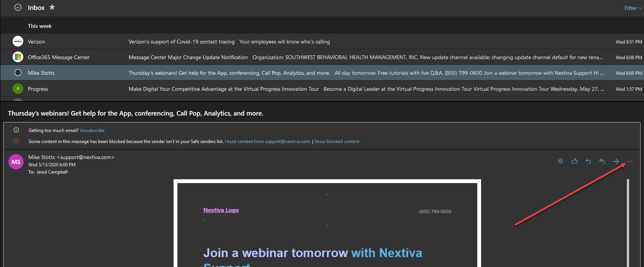Click the Unsubscribe link
644x267 pixels.
[92, 130]
